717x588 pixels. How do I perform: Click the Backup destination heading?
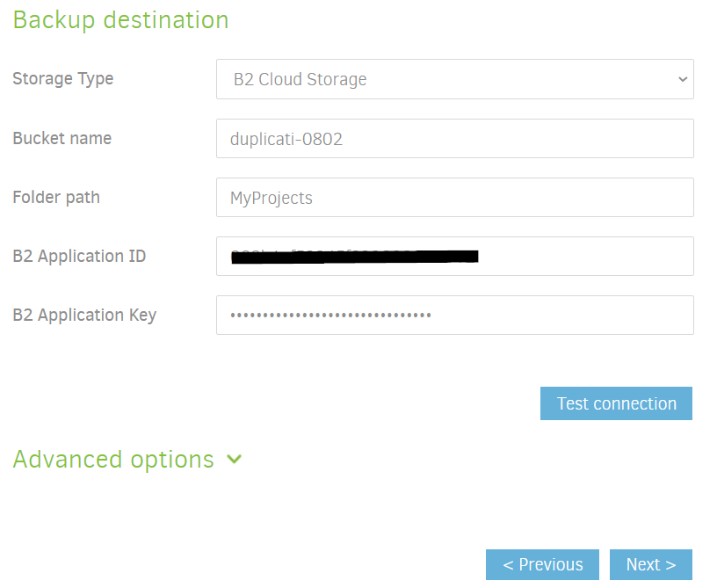pos(120,20)
